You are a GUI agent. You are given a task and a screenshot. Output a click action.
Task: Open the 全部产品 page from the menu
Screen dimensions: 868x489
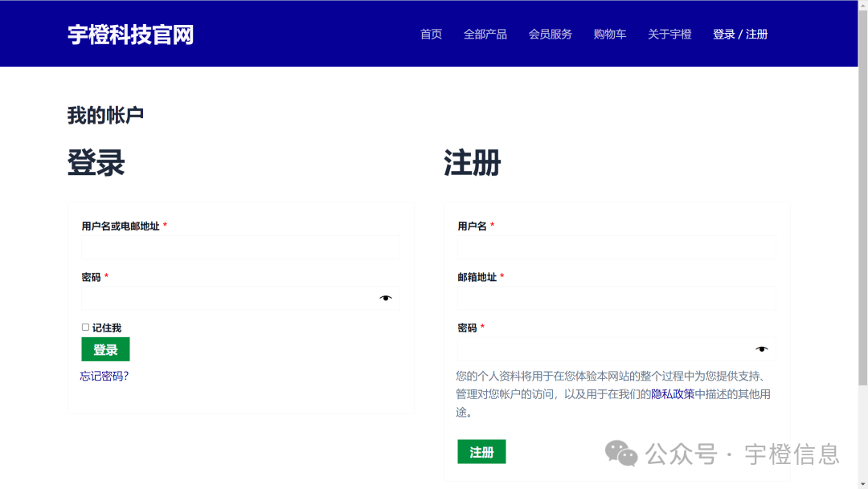pyautogui.click(x=485, y=34)
